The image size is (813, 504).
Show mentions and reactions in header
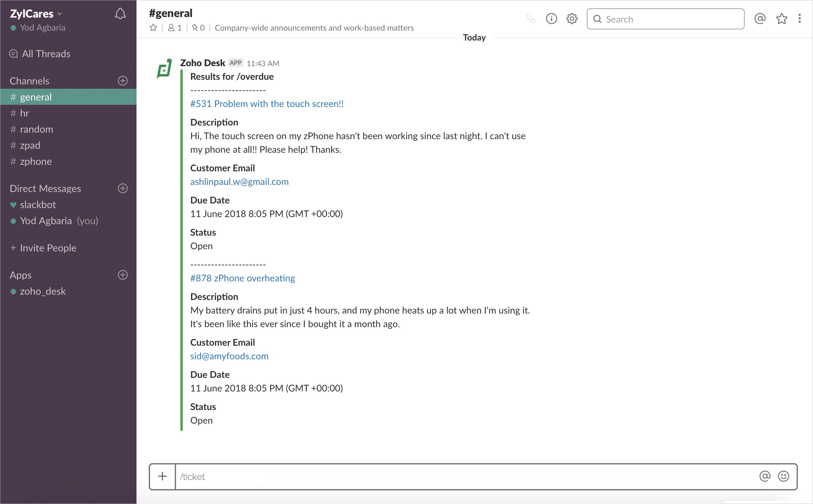(760, 19)
